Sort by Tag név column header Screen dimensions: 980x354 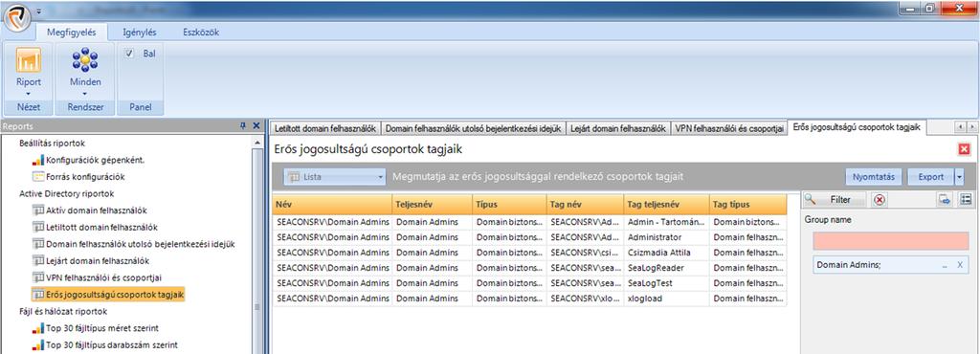[x=585, y=204]
